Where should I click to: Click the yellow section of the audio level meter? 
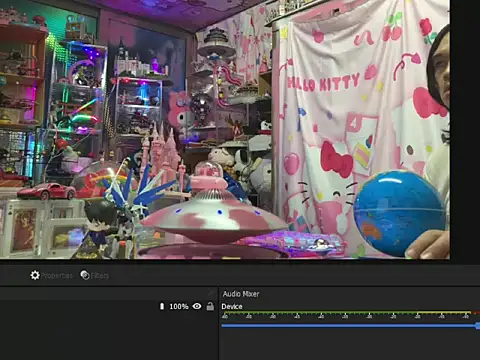coord(444,313)
